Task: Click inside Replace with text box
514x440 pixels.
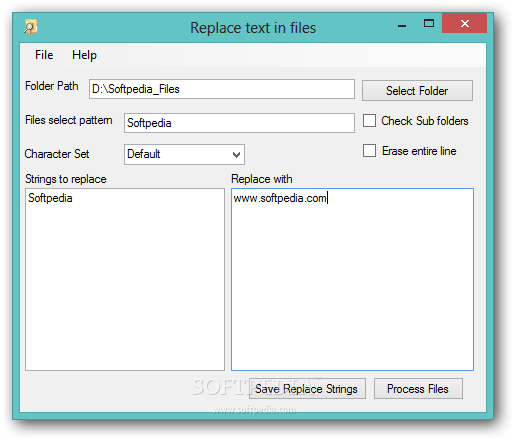Action: click(352, 279)
